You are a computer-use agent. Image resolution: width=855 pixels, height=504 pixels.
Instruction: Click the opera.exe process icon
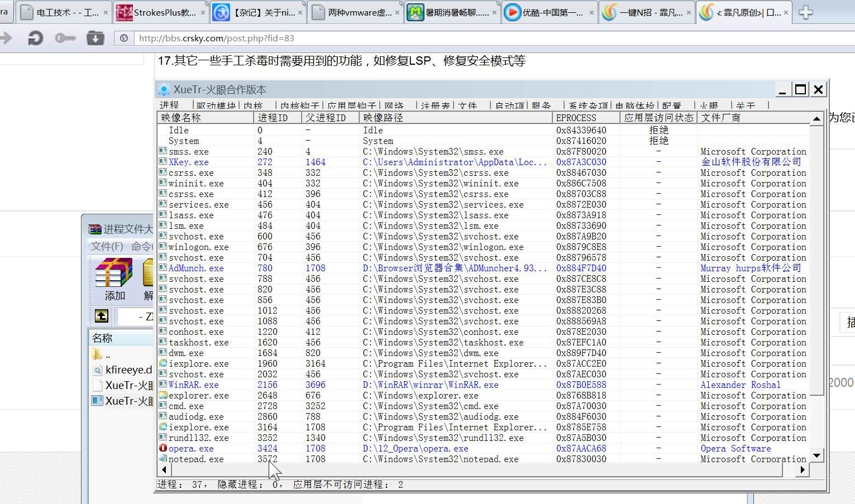tap(163, 448)
